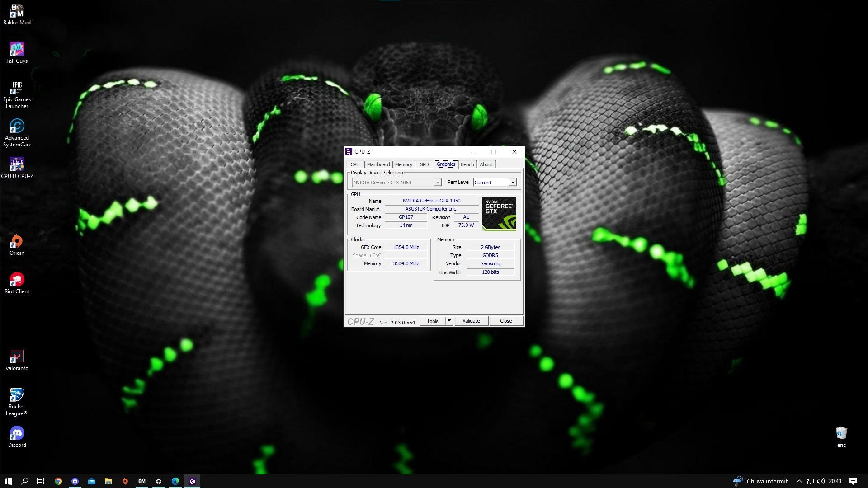Open the SPD tab
Viewport: 868px width, 488px height.
[424, 164]
